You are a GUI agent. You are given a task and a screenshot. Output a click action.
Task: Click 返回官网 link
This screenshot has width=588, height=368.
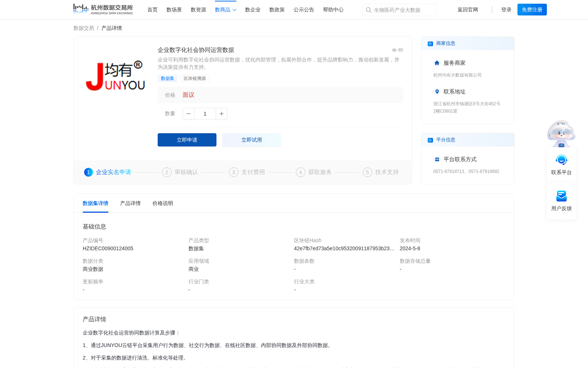click(468, 10)
